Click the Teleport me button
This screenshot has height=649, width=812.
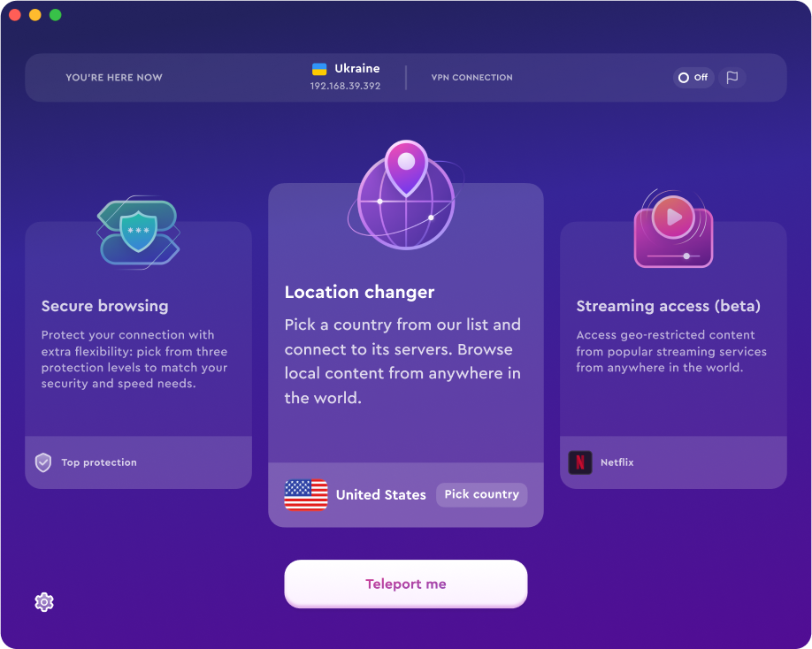click(405, 584)
